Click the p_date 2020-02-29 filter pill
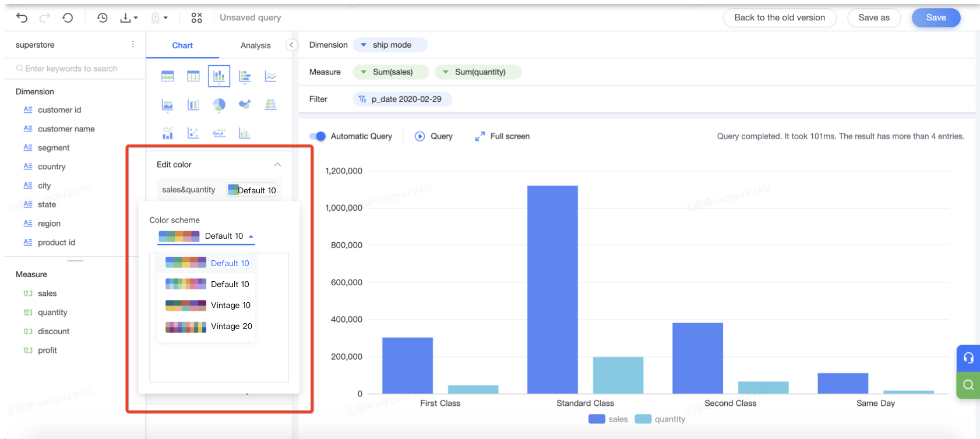 (403, 100)
